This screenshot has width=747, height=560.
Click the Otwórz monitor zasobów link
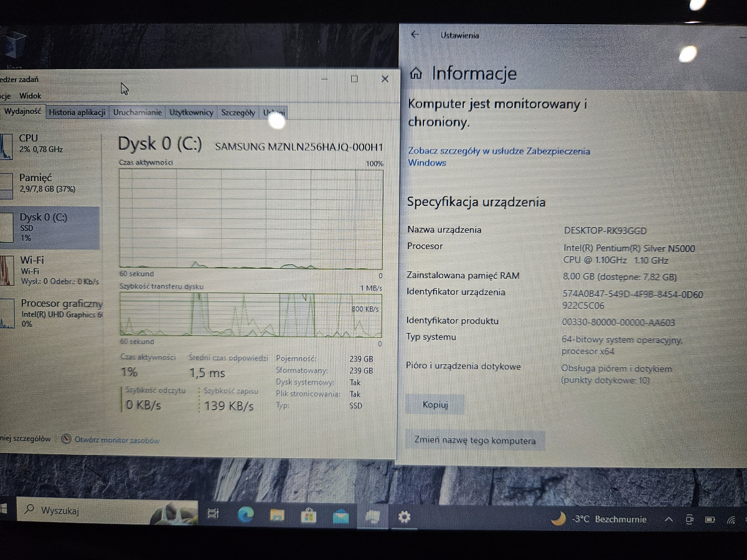[117, 440]
